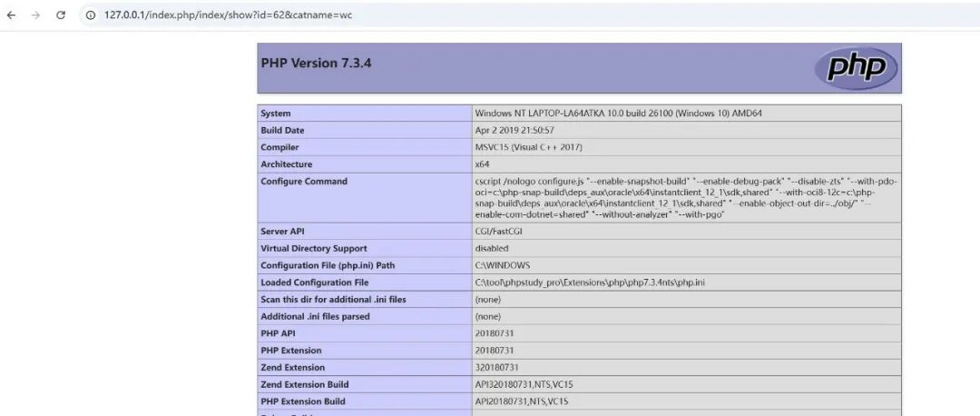Select the 'Windows NT LAPTOP-LA64ATKA' system value
Image resolution: width=980 pixels, height=416 pixels.
(x=618, y=114)
